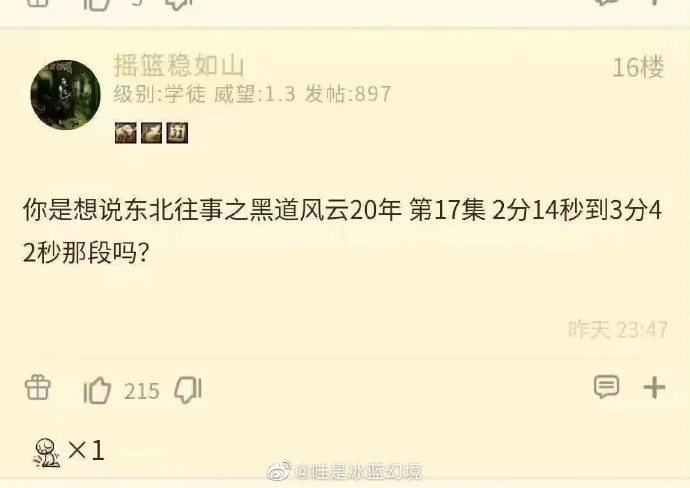The height and width of the screenshot is (488, 690).
Task: Tap the thumbs-up icon of the previous post
Action: point(97,4)
